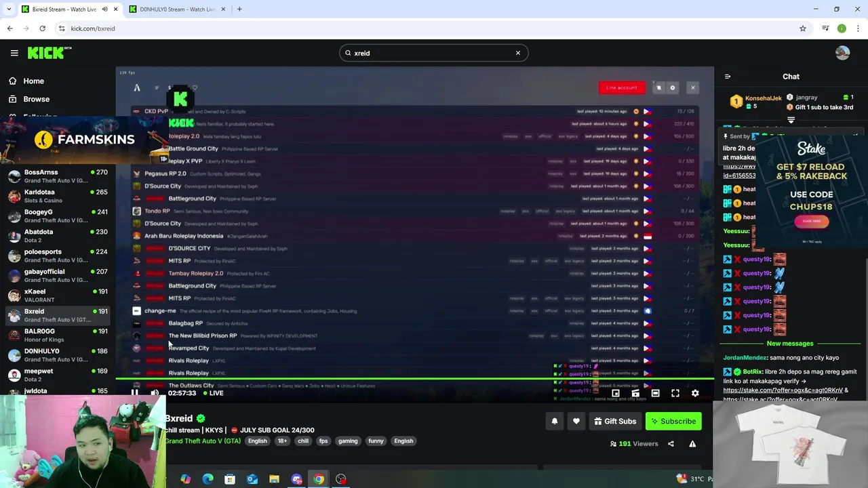
Task: Open gabayofficial channel in sidebar
Action: (58, 275)
